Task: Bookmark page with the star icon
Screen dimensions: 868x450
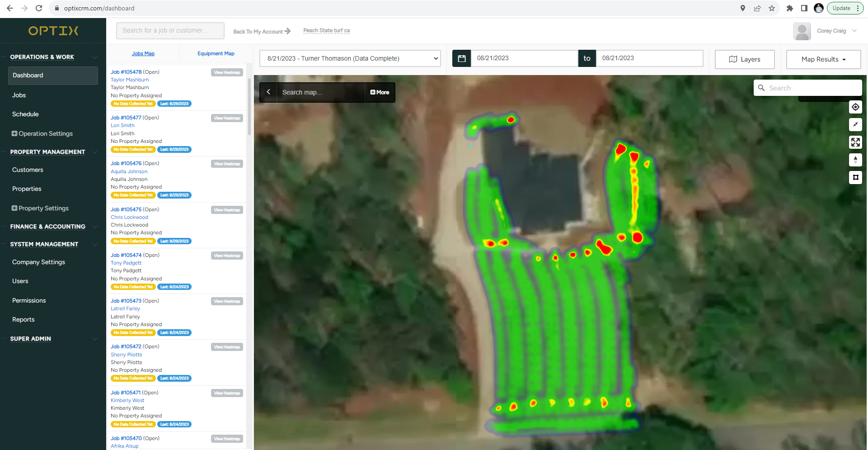Action: click(x=772, y=8)
